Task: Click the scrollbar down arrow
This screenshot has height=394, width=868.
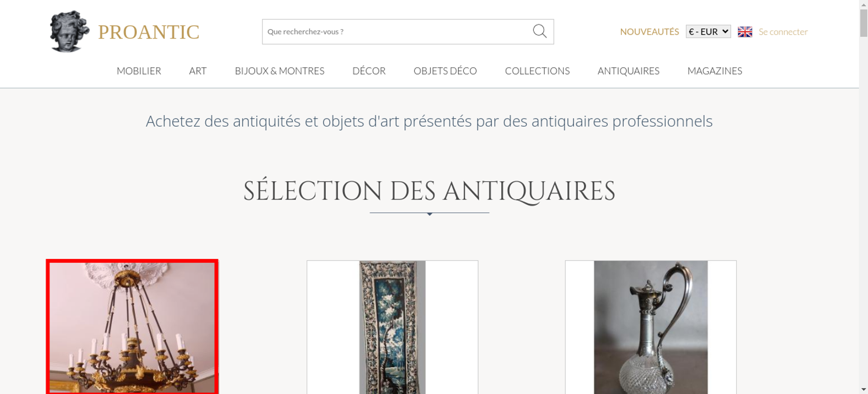Action: (864, 389)
